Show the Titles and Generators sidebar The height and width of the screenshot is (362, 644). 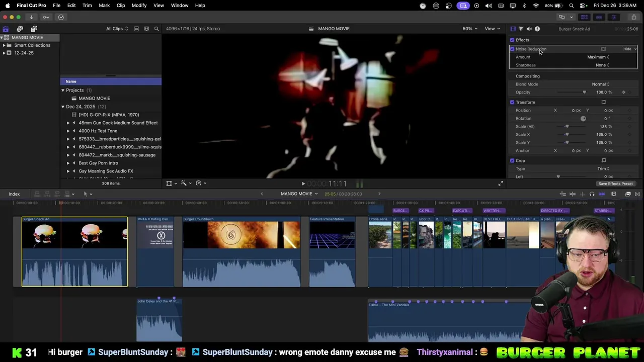click(x=34, y=29)
